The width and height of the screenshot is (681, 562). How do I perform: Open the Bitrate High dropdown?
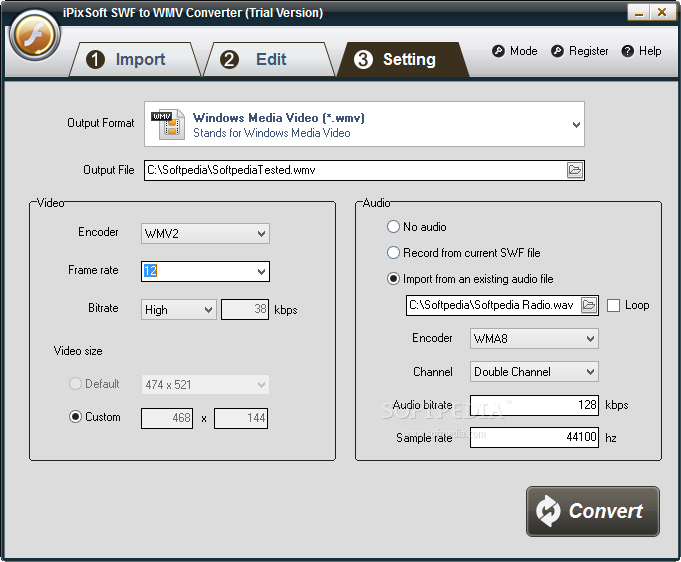[179, 310]
